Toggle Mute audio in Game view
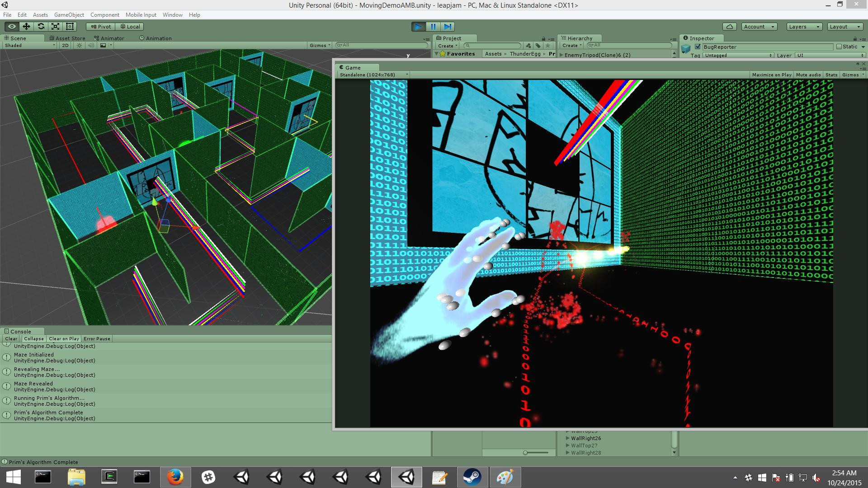 [x=808, y=75]
